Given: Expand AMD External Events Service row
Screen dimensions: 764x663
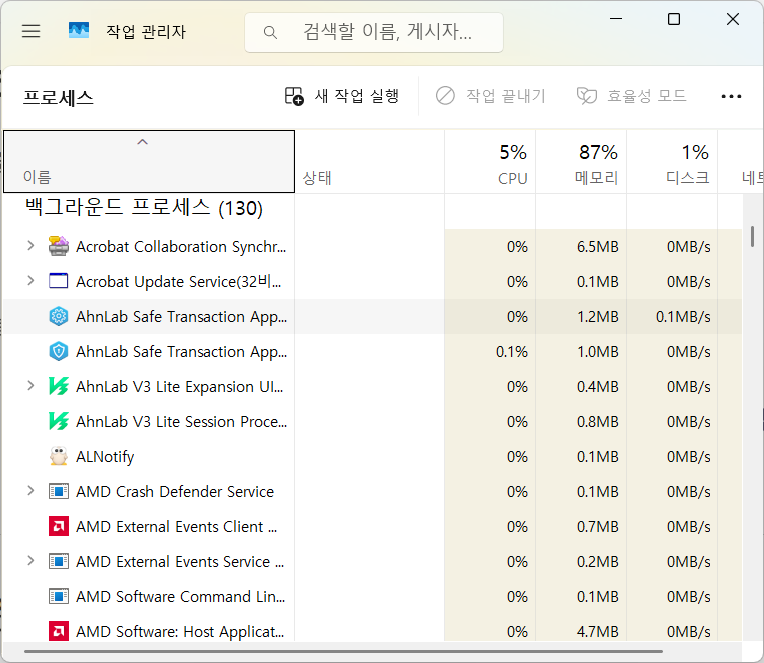Looking at the screenshot, I should pos(31,561).
